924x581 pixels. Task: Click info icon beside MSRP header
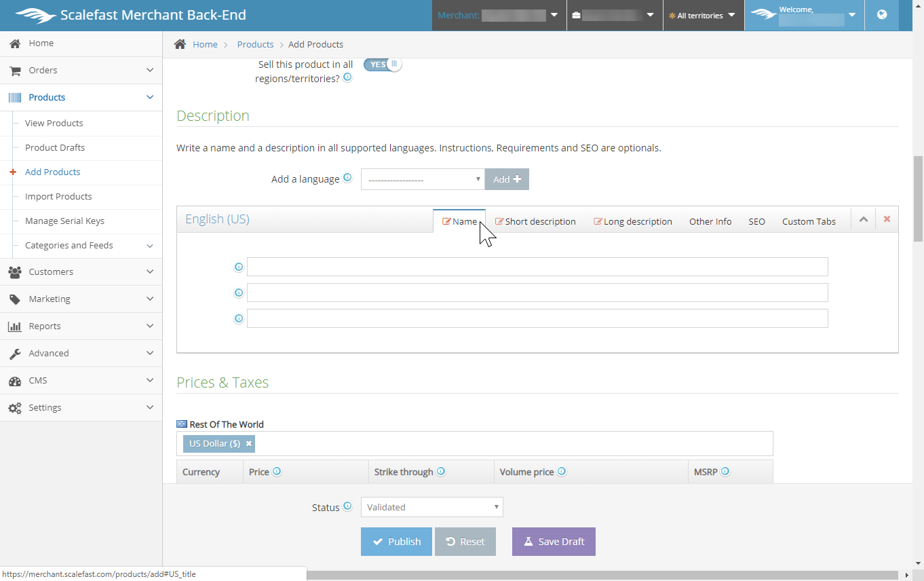pyautogui.click(x=725, y=472)
